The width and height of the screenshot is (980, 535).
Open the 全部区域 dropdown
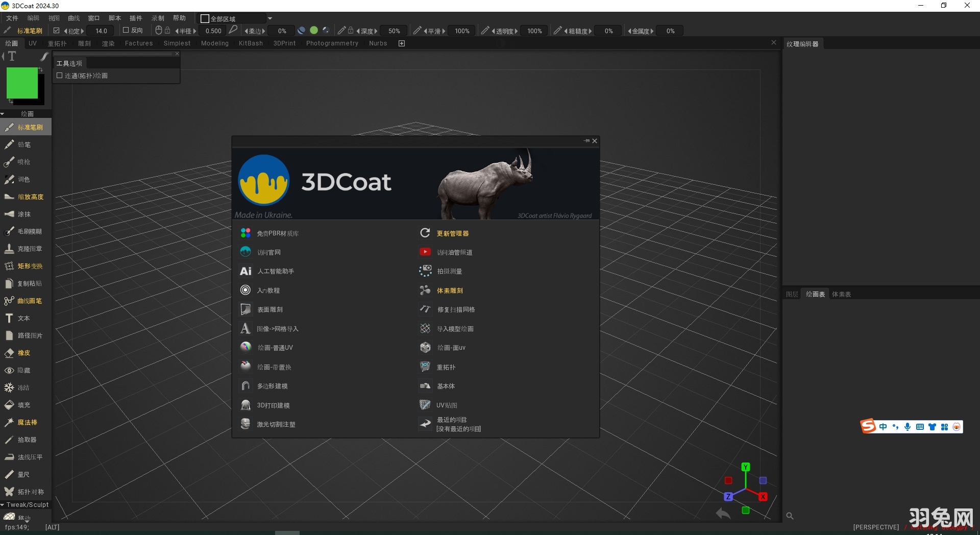[271, 18]
